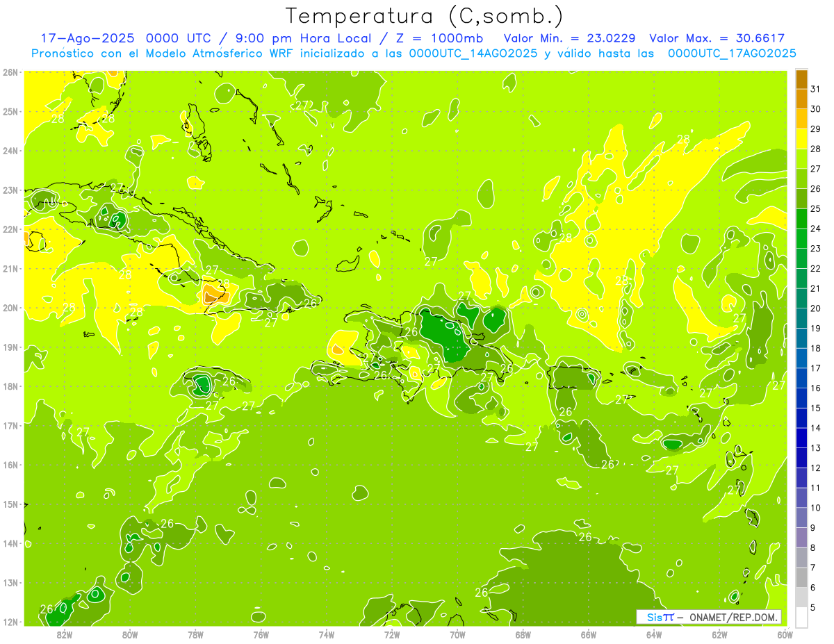Select 'Valor Max. = 30.6617' in header
834x644 pixels.
pyautogui.click(x=717, y=38)
